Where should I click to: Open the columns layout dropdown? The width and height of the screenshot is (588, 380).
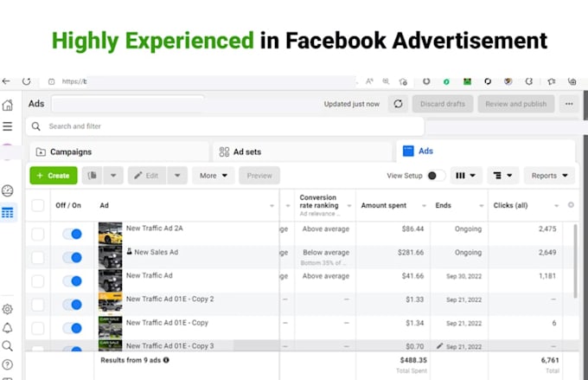tap(465, 176)
